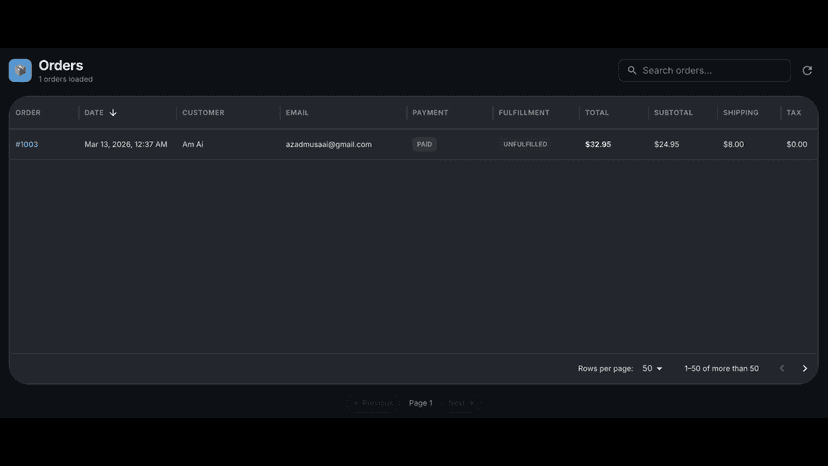Sort by the Total column header
Viewport: 828px width, 466px height.
coord(597,113)
